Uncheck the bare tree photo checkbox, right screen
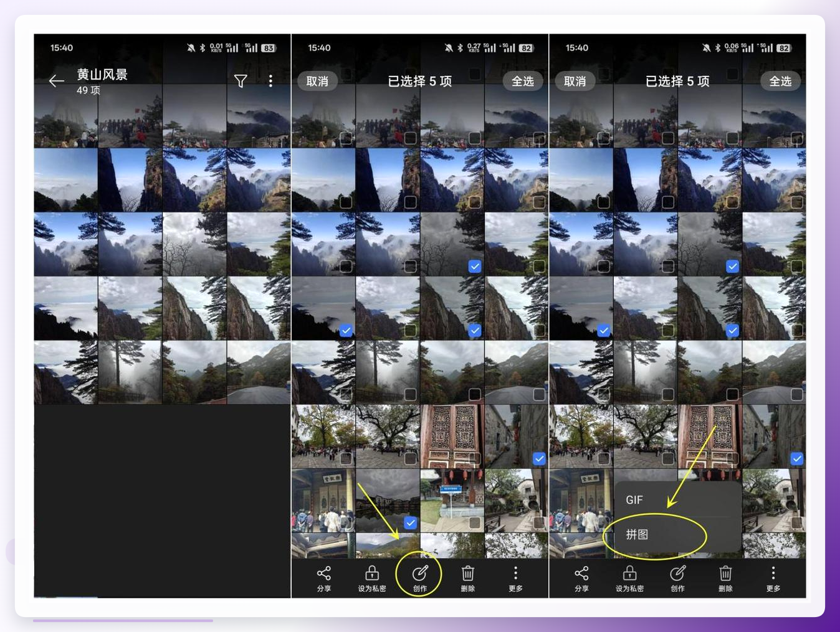Screen dimensions: 840x632 [x=732, y=266]
